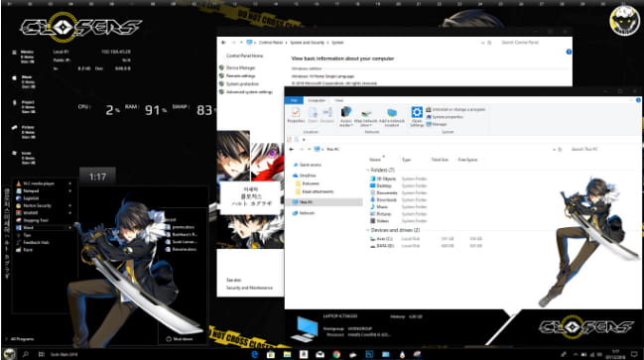Image resolution: width=644 pixels, height=360 pixels.
Task: Open Mail app from taskbar
Action: pos(320,354)
